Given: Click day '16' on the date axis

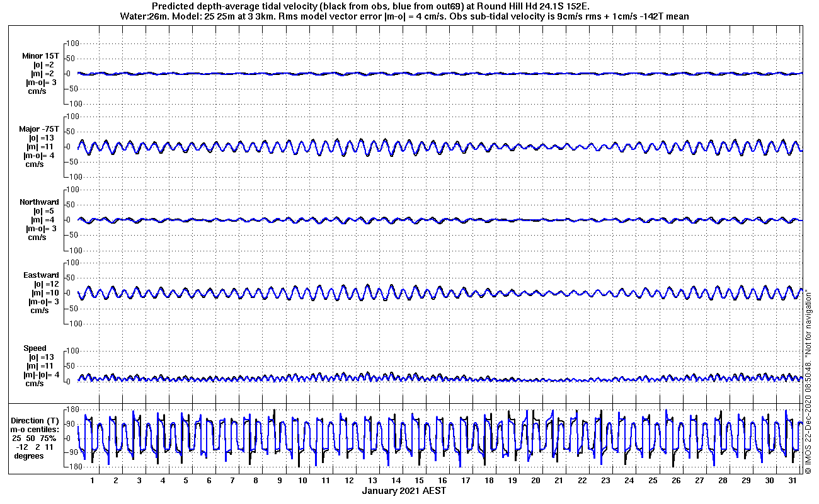Looking at the screenshot, I should 442,481.
